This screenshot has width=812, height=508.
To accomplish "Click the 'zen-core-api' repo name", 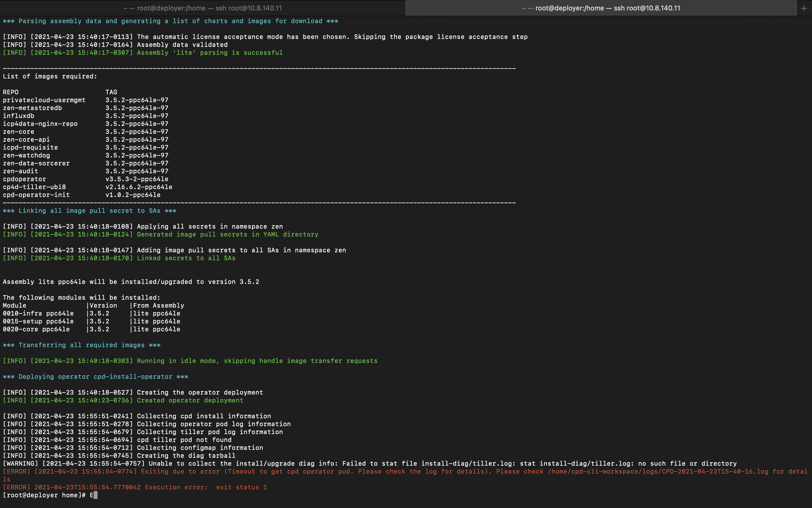I will tap(26, 139).
